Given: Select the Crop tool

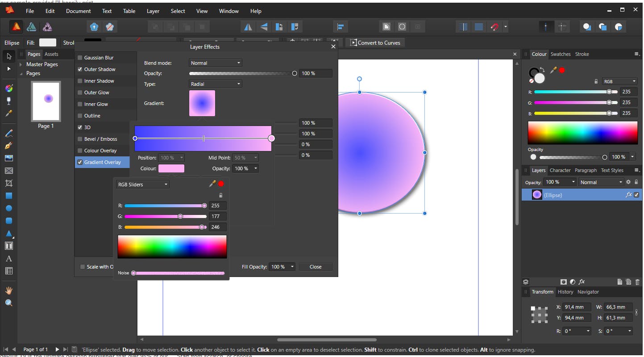Looking at the screenshot, I should 9,183.
